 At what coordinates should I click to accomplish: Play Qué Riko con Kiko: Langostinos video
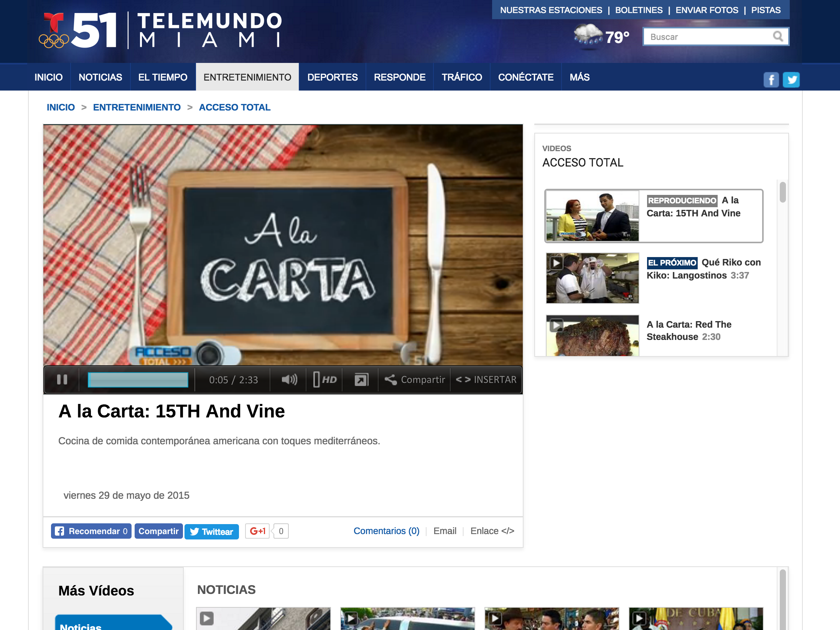pyautogui.click(x=593, y=278)
